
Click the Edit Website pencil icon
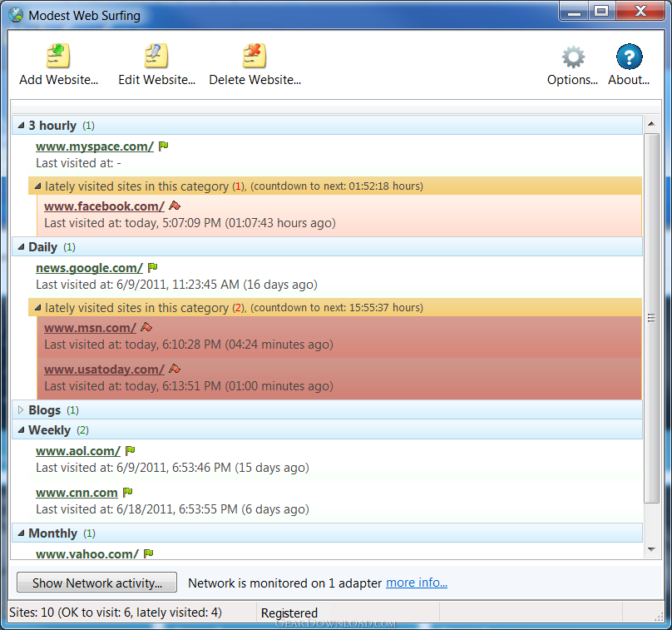coord(156,56)
